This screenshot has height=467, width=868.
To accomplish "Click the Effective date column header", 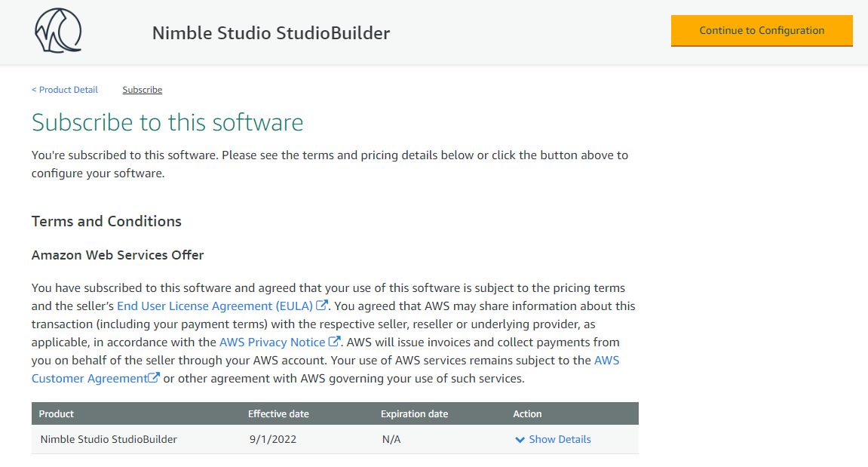I will click(x=278, y=414).
